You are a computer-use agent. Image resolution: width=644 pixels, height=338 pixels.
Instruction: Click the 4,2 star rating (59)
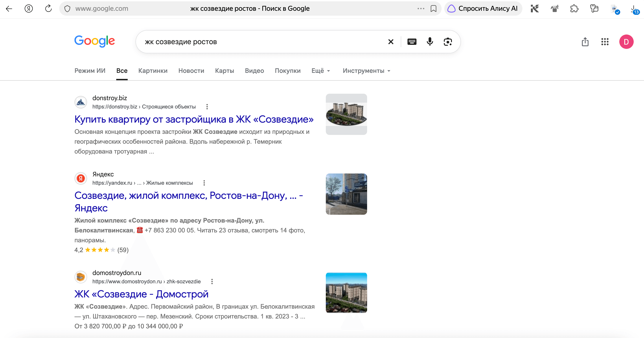click(x=101, y=250)
